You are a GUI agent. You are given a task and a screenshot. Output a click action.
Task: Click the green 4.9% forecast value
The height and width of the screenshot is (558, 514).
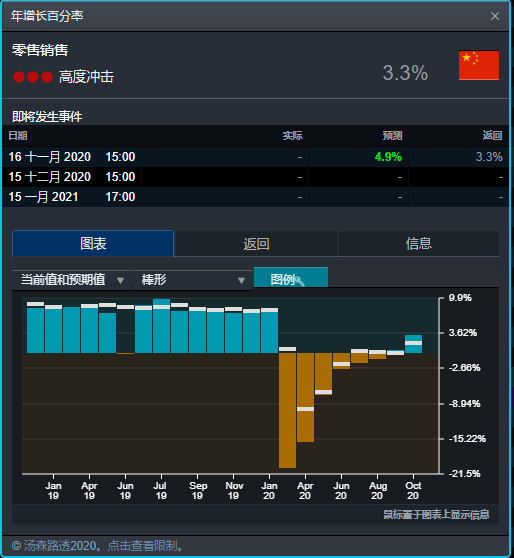click(x=388, y=157)
